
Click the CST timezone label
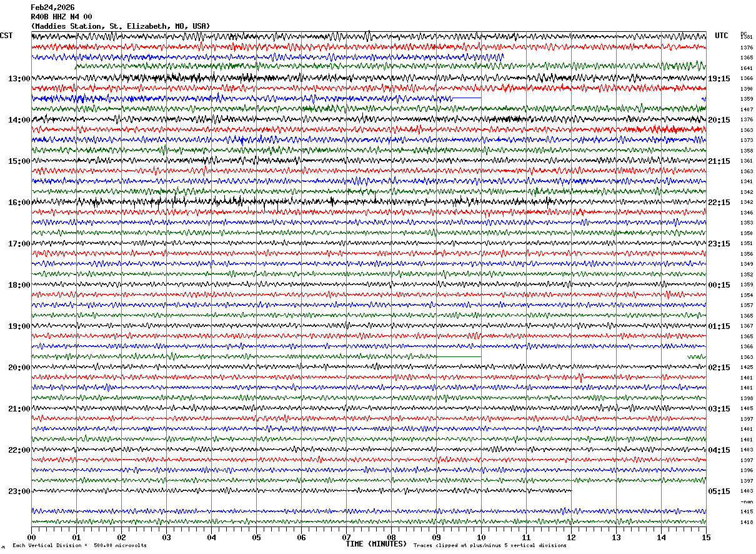(x=6, y=36)
